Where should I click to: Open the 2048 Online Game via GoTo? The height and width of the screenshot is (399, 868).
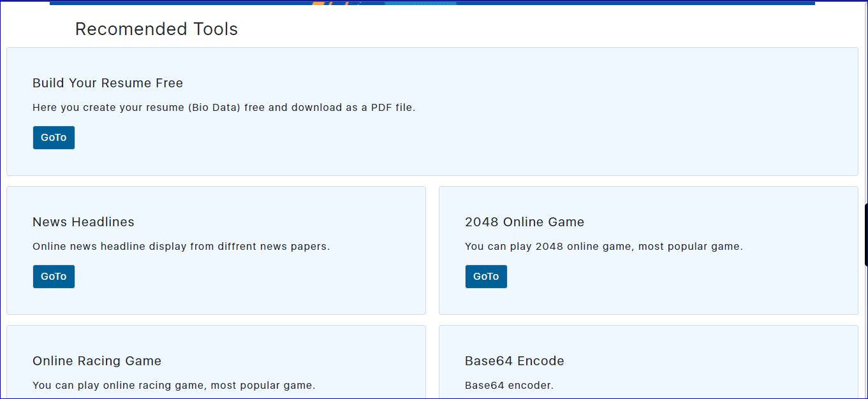(x=486, y=277)
